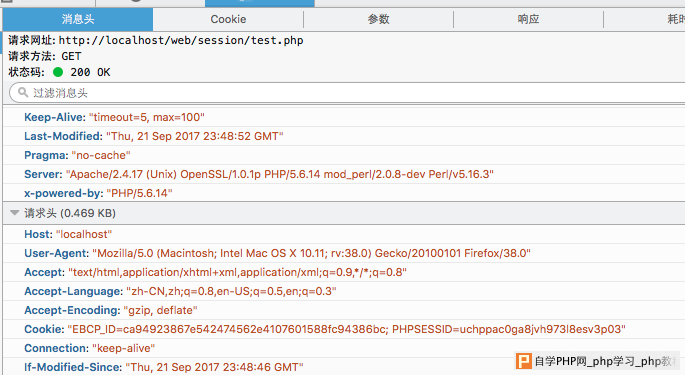Viewport: 685px width, 375px height.
Task: Open the 响应 response tab
Action: (528, 19)
